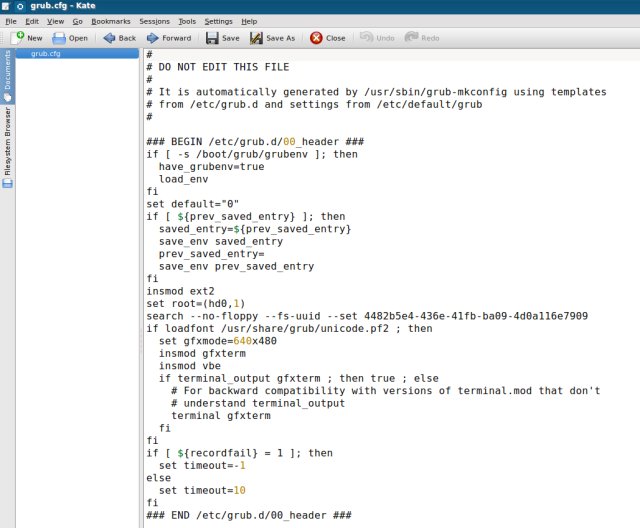Open the Tools menu
The width and height of the screenshot is (640, 528).
(x=187, y=21)
